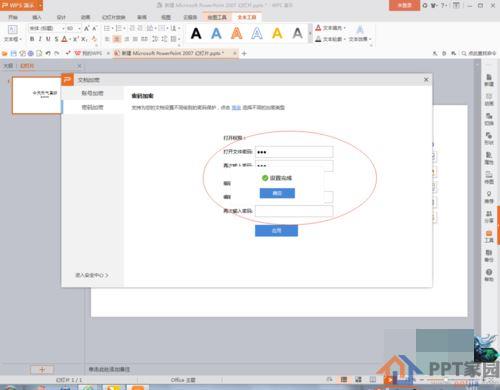This screenshot has width=500, height=390.
Task: Switch to the Insert ribbon tab
Action: (x=37, y=17)
